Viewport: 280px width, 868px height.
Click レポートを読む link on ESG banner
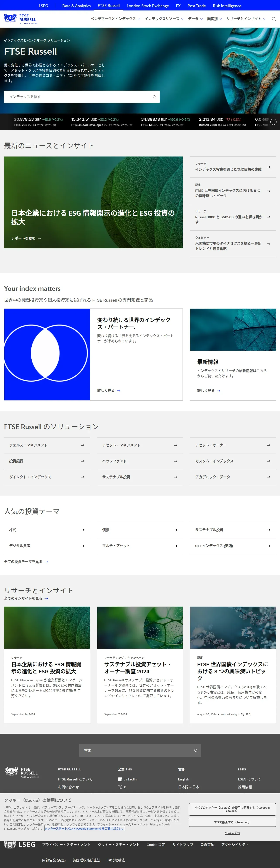tap(26, 238)
